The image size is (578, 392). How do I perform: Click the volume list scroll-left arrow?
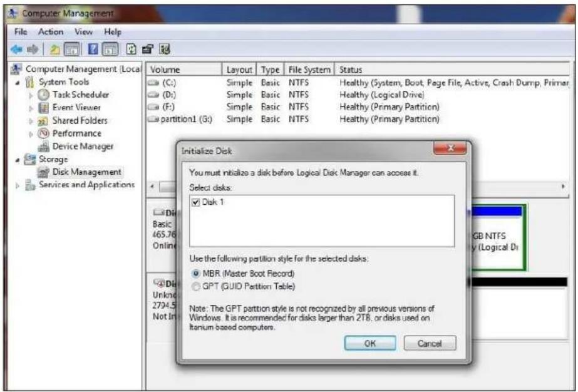(x=152, y=187)
